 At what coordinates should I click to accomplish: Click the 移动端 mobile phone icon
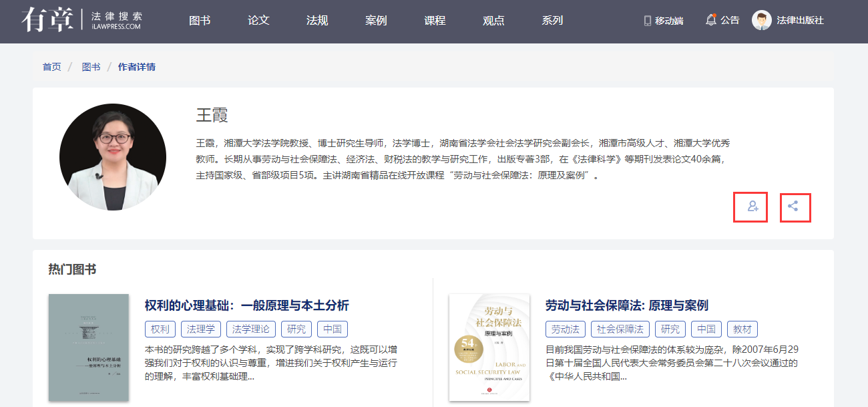point(647,21)
